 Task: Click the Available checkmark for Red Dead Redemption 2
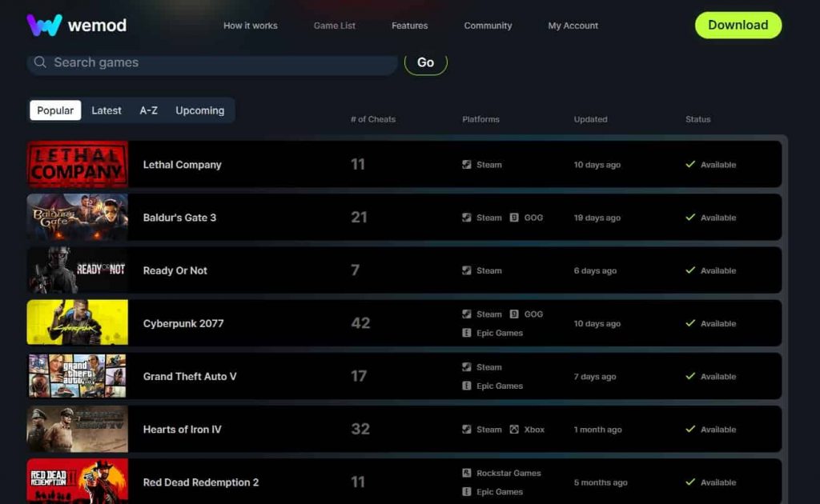coord(690,482)
